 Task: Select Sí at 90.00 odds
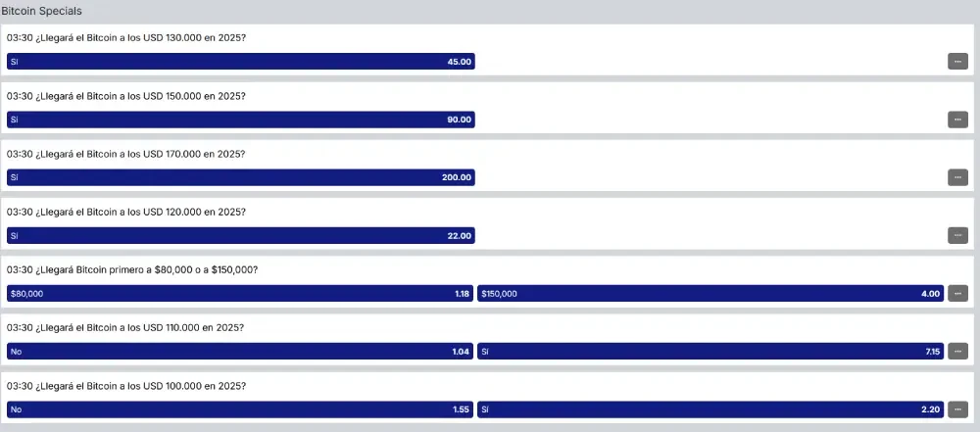click(x=240, y=120)
